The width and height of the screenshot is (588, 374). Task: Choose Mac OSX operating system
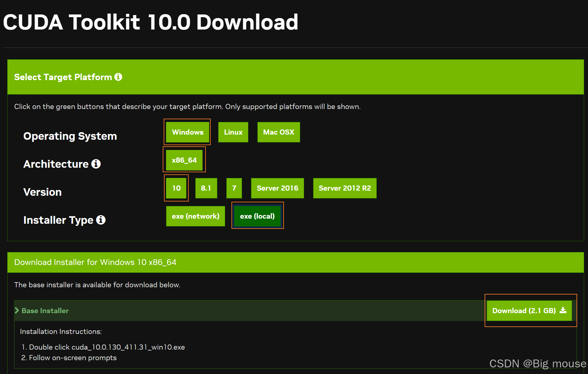point(278,132)
